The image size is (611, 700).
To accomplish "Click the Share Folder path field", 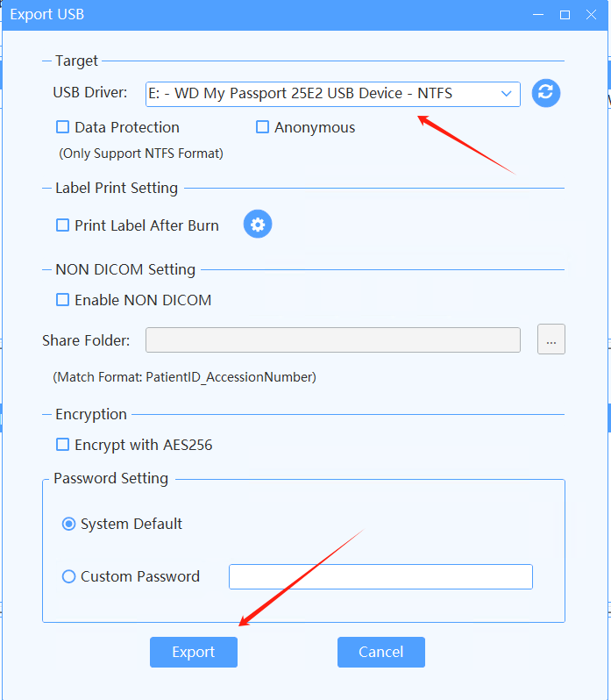I will 332,339.
